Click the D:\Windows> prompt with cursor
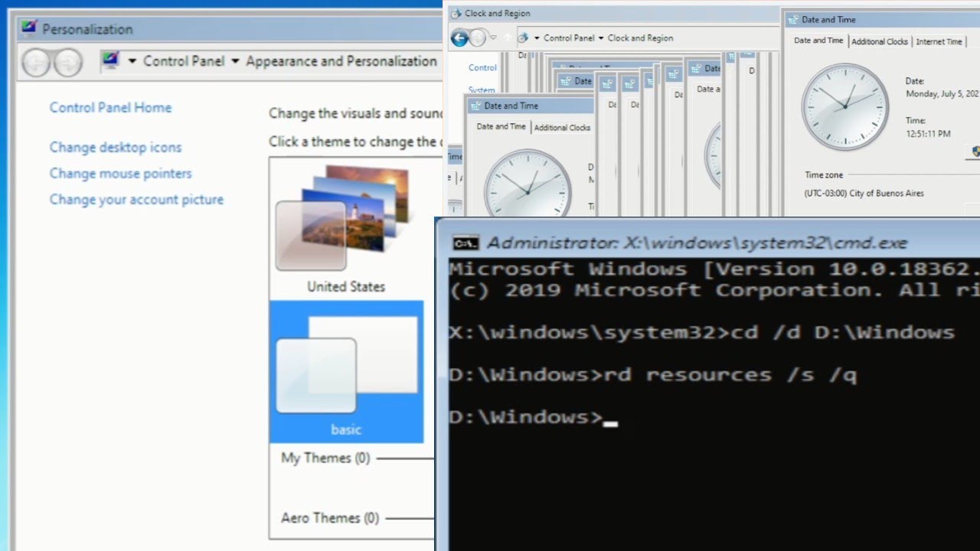980x551 pixels. click(x=533, y=418)
